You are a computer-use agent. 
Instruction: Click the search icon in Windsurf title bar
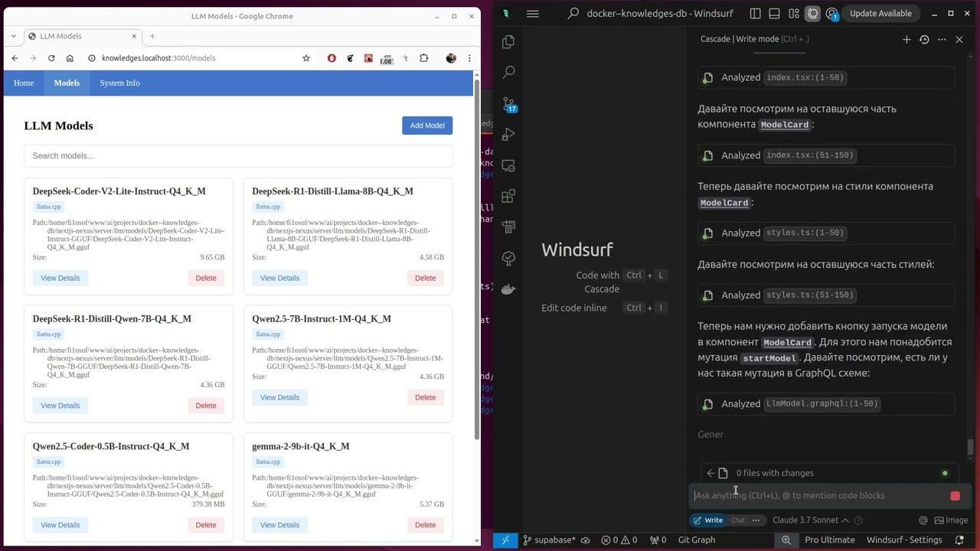point(573,14)
